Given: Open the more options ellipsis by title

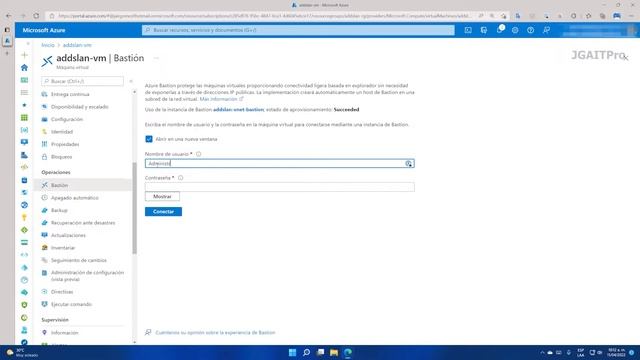Looking at the screenshot, I should tap(156, 58).
